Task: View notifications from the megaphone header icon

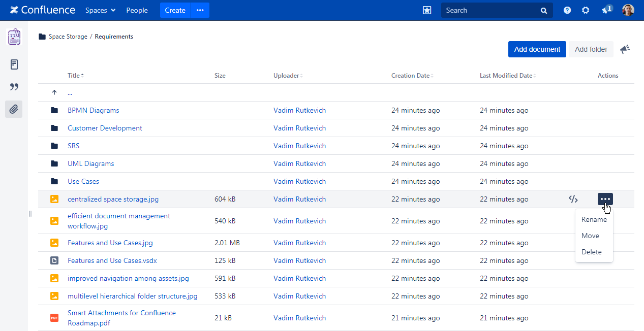Action: (x=606, y=10)
